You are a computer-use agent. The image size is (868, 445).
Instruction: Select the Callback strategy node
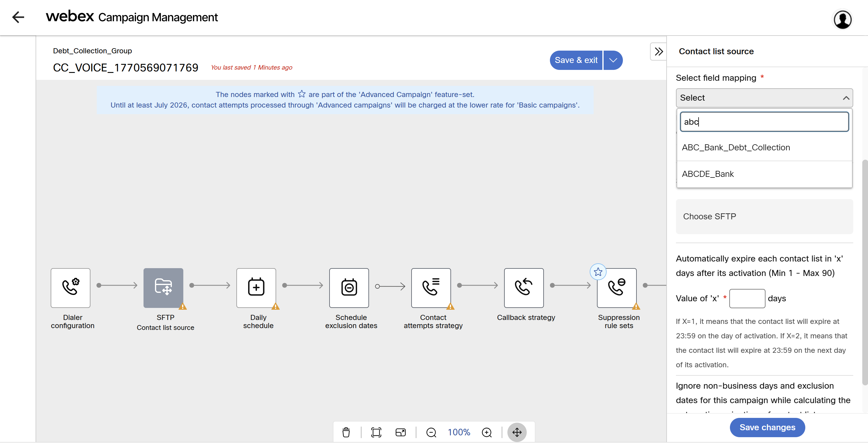pyautogui.click(x=524, y=287)
